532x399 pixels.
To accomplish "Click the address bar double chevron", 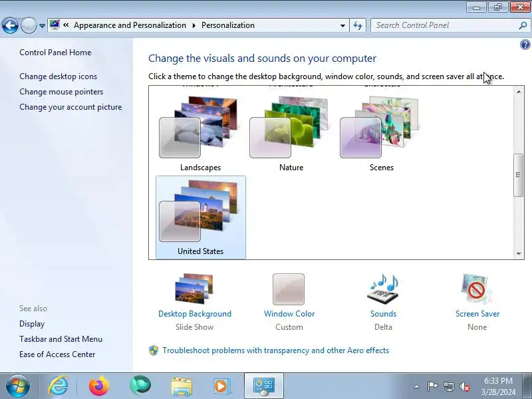I will pyautogui.click(x=66, y=25).
